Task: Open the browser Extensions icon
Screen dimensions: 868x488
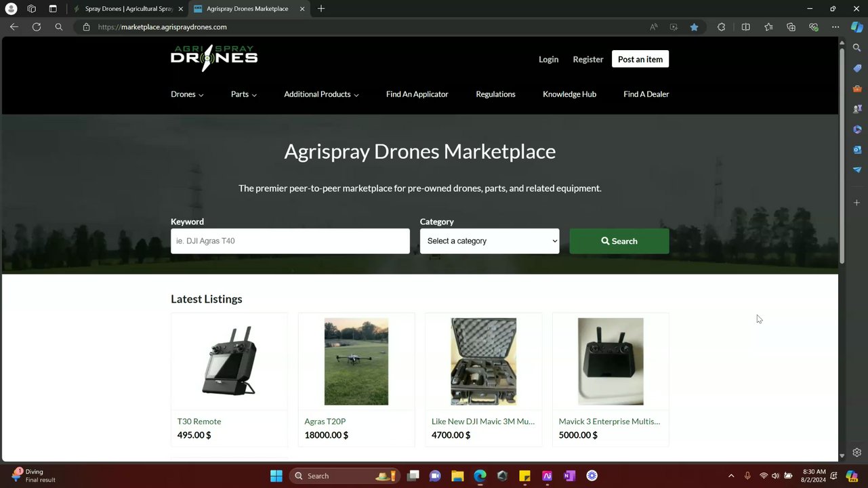Action: coord(721,27)
